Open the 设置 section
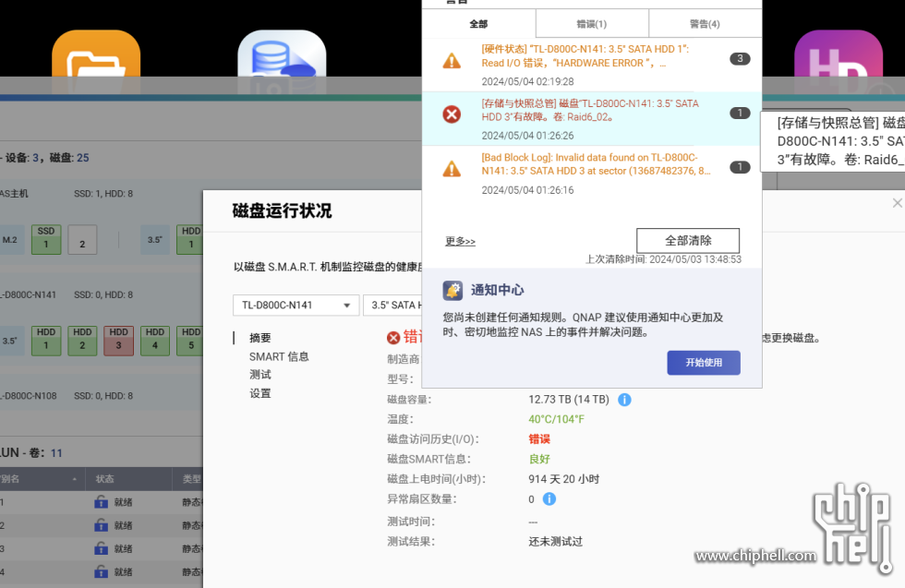The image size is (905, 588). (260, 393)
